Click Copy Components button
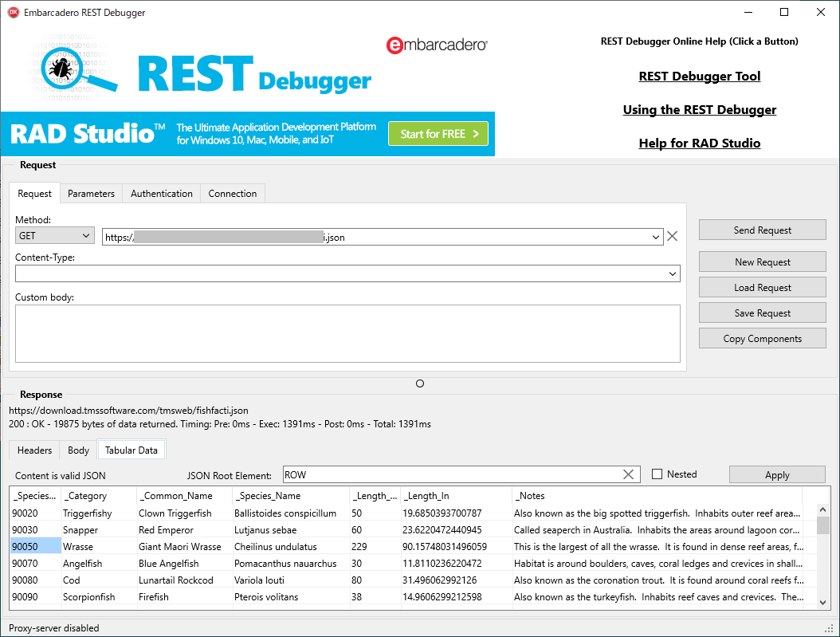The image size is (840, 637). tap(763, 339)
